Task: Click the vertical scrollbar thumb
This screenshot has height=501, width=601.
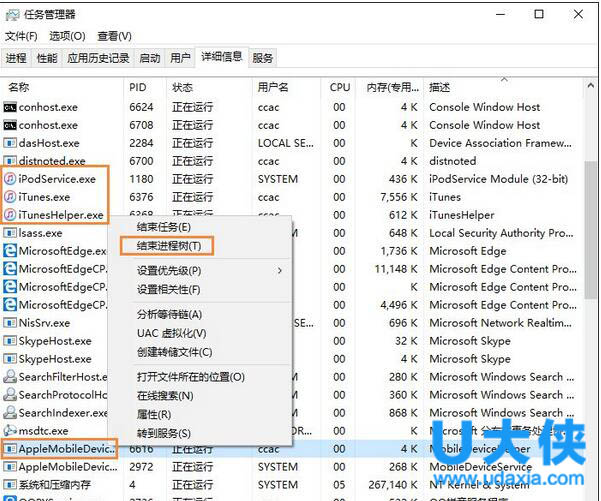Action: (591, 229)
